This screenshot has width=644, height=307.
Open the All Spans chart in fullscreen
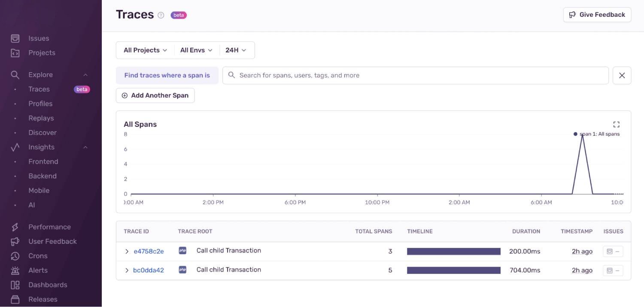(x=616, y=124)
